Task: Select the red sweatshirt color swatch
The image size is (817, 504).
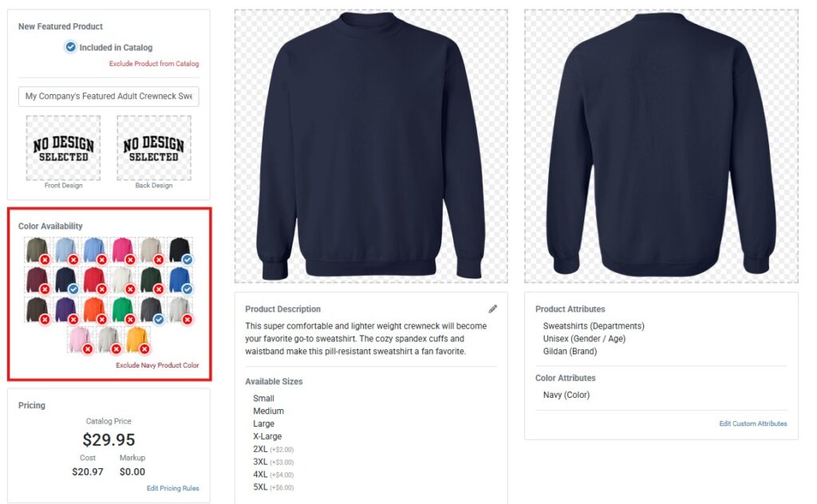Action: click(x=95, y=280)
